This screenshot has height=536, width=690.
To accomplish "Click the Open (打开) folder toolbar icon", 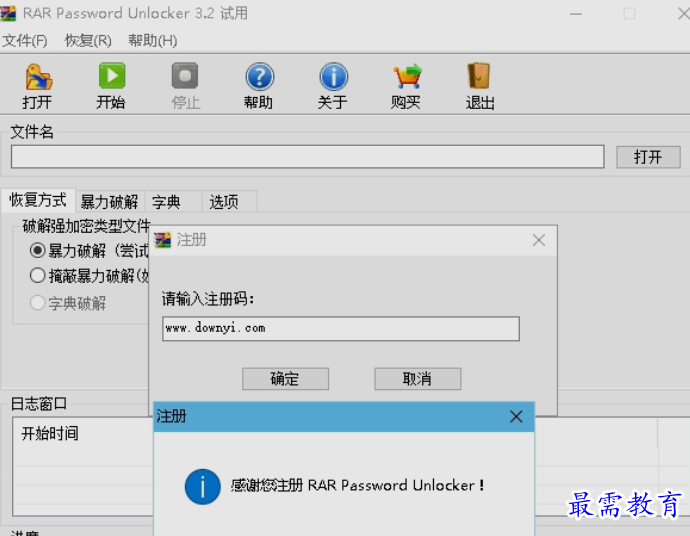I will [38, 77].
